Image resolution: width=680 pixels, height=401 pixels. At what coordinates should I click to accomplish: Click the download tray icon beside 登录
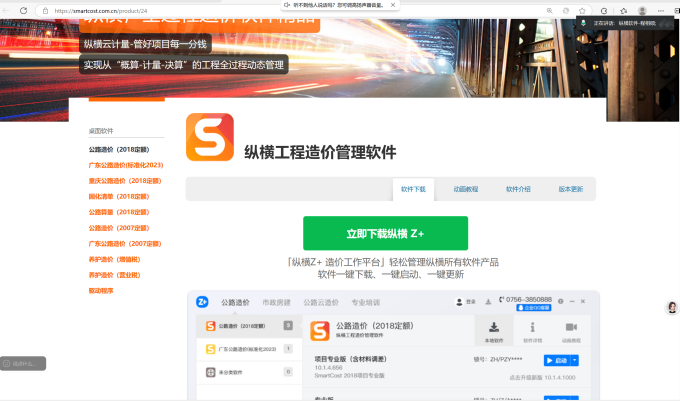click(x=488, y=302)
